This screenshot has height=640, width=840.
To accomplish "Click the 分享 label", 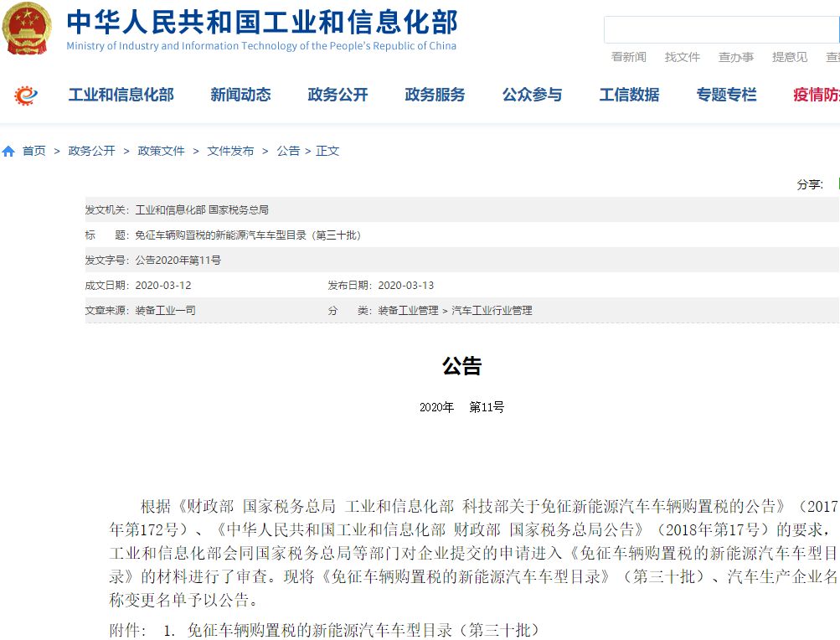I will [810, 185].
